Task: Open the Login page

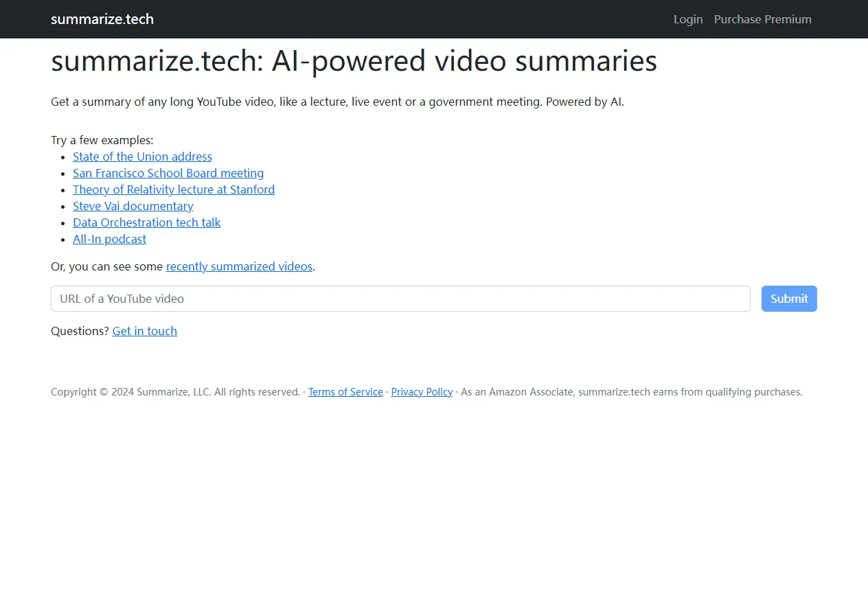Action: coord(688,19)
